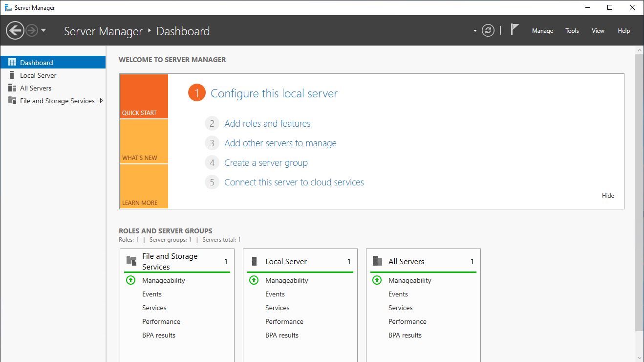Image resolution: width=644 pixels, height=362 pixels.
Task: Open the Manage menu
Action: coord(542,31)
